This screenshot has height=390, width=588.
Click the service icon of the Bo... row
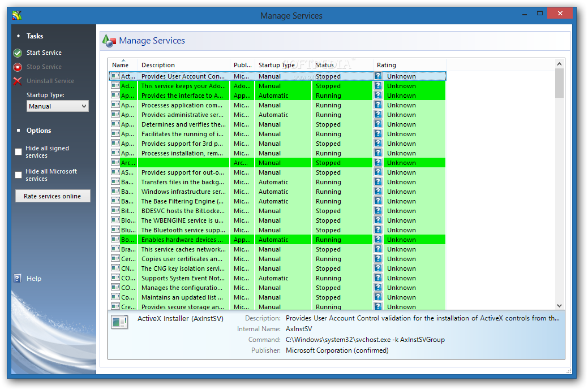click(115, 240)
